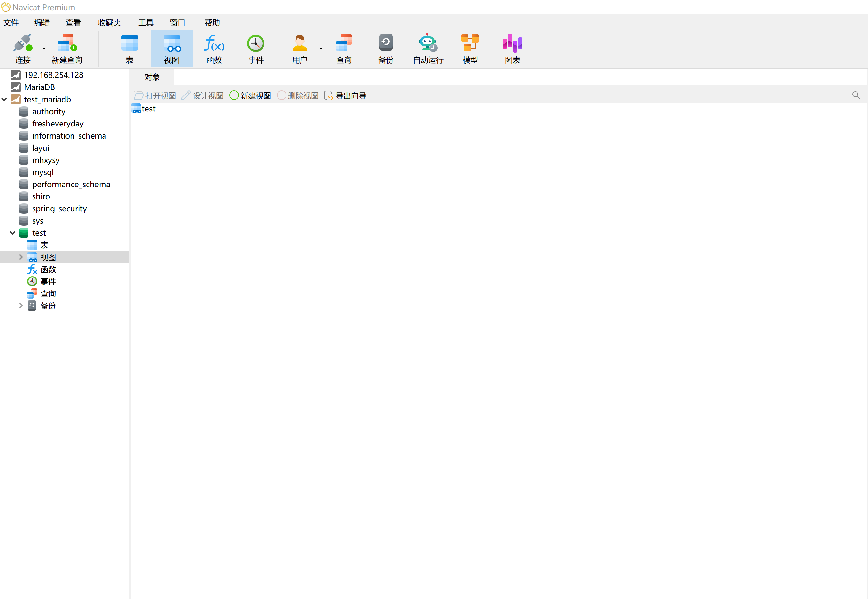The width and height of the screenshot is (868, 599).
Task: Select the Objects (对象) tab
Action: (x=152, y=77)
